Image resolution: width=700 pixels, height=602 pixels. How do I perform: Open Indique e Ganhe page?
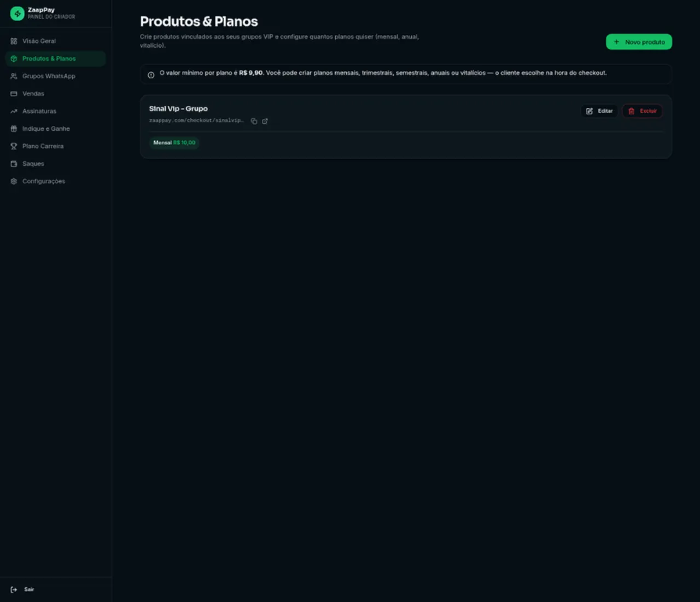coord(55,129)
